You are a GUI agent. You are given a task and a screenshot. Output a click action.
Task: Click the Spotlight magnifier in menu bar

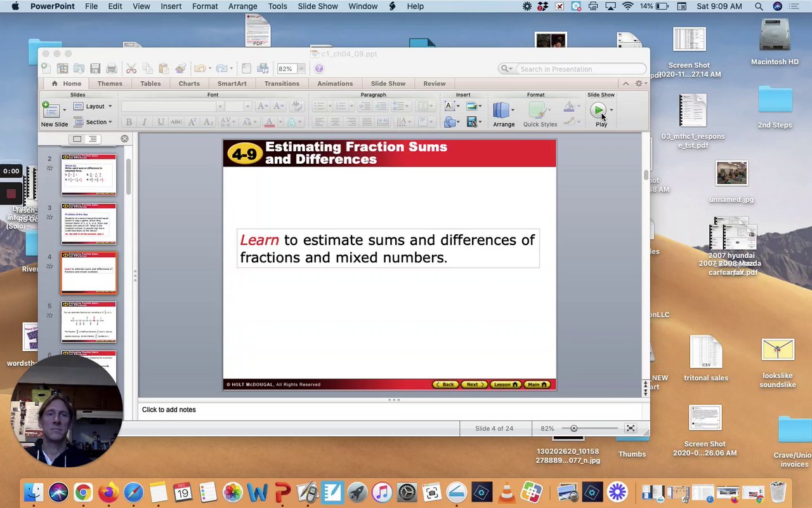pyautogui.click(x=759, y=6)
